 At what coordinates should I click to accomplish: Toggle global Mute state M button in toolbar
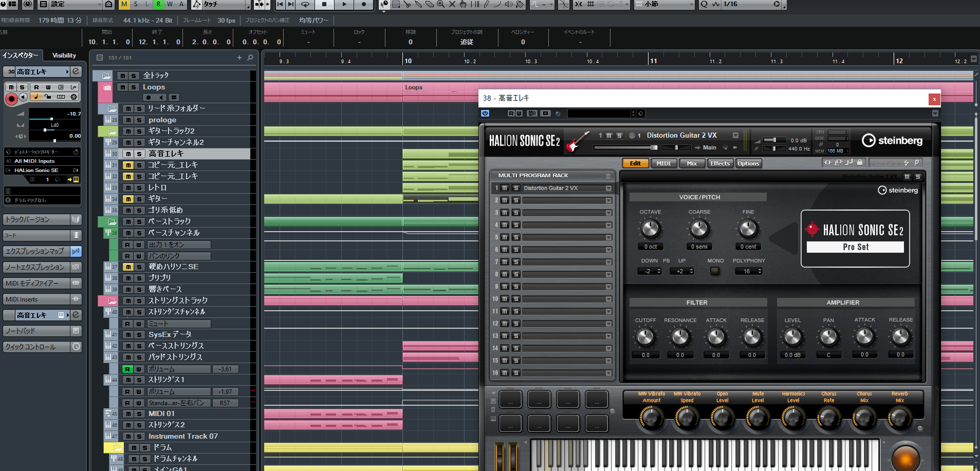tap(124, 4)
